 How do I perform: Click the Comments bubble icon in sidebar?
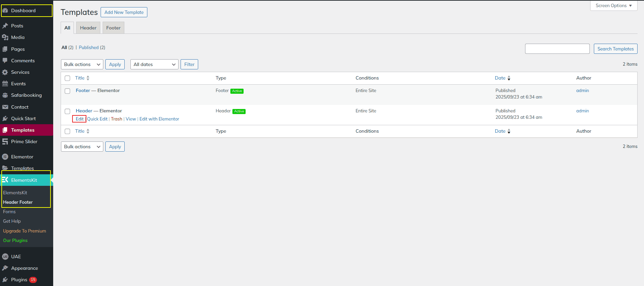[5, 61]
